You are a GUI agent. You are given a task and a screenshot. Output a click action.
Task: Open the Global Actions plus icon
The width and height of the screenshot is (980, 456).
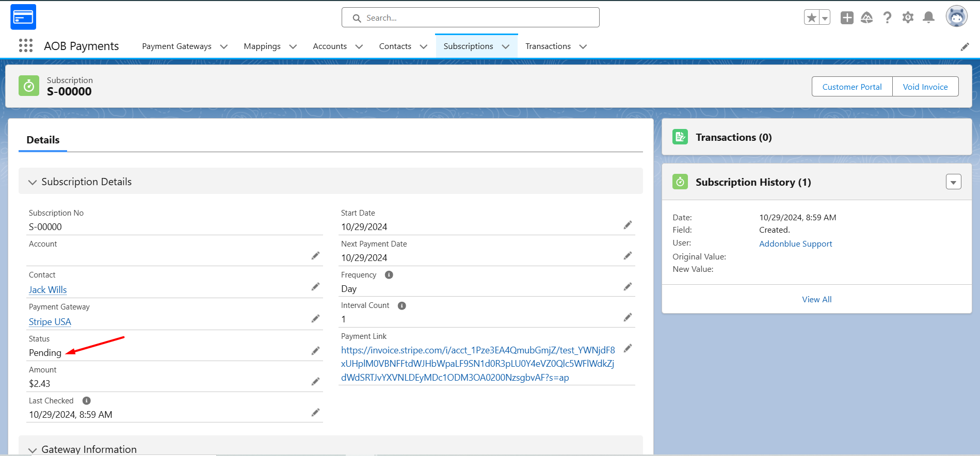click(x=847, y=18)
